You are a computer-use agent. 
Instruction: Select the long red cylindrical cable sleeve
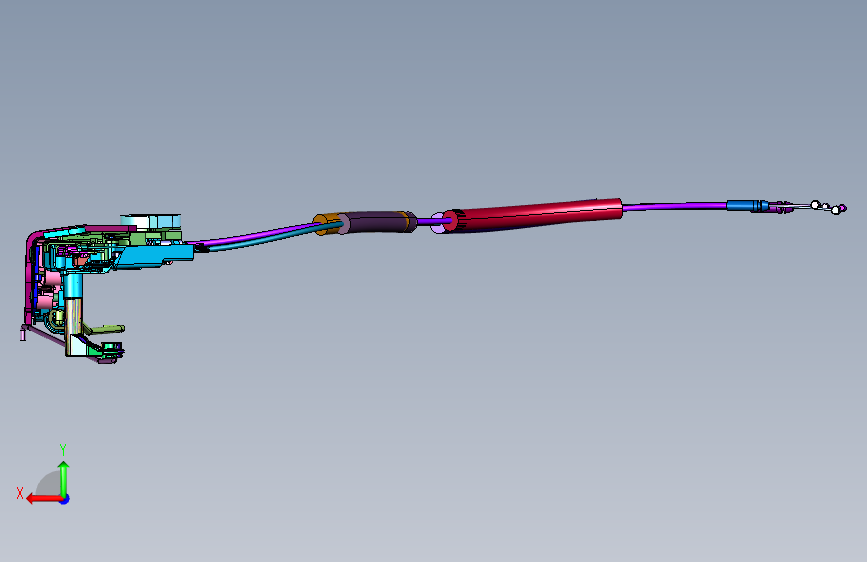(534, 215)
